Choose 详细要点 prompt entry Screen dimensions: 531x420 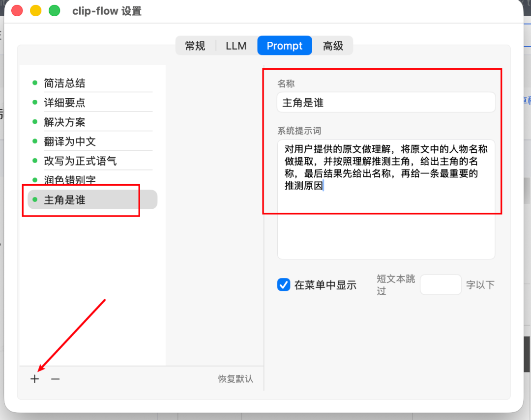(x=92, y=103)
